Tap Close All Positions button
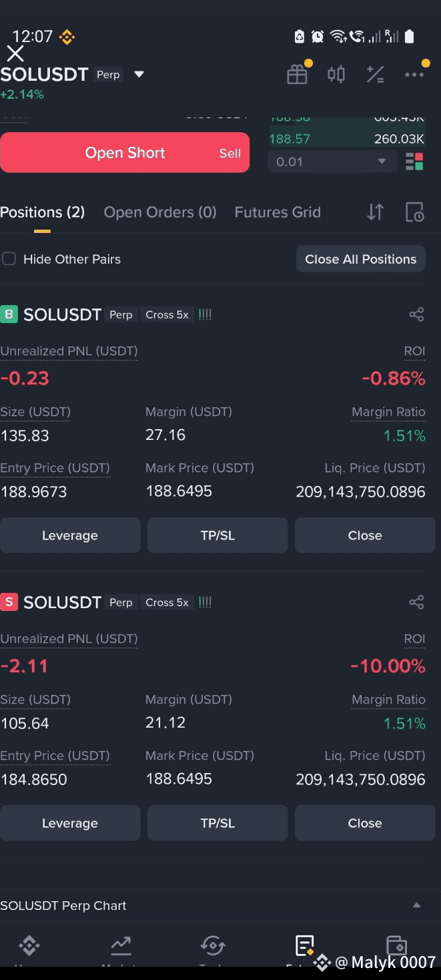The width and height of the screenshot is (441, 980). tap(361, 259)
